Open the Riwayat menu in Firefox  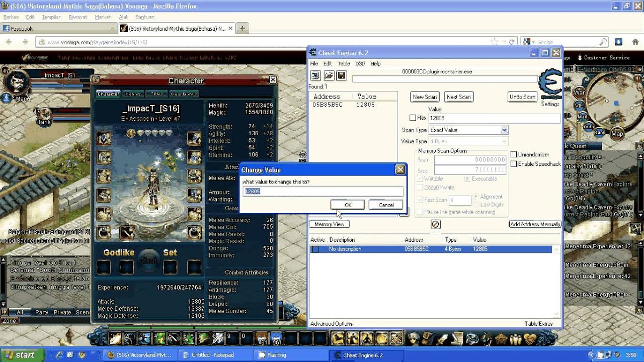click(x=77, y=17)
